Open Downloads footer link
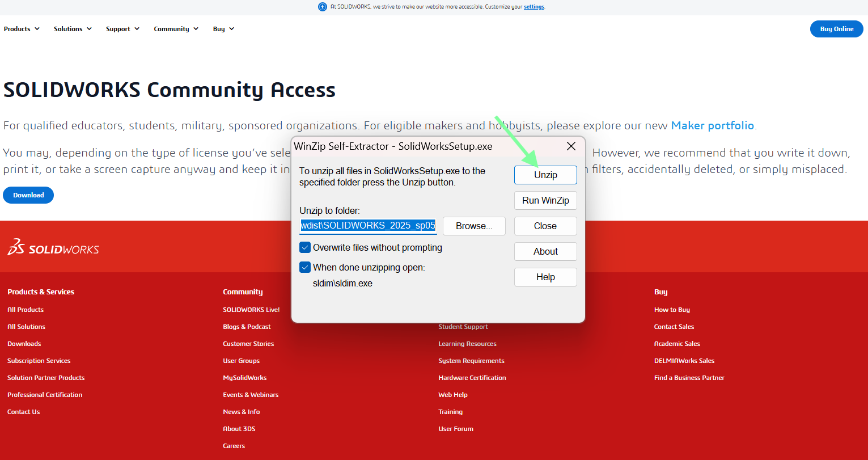Screen dimensions: 868x460 coord(24,344)
